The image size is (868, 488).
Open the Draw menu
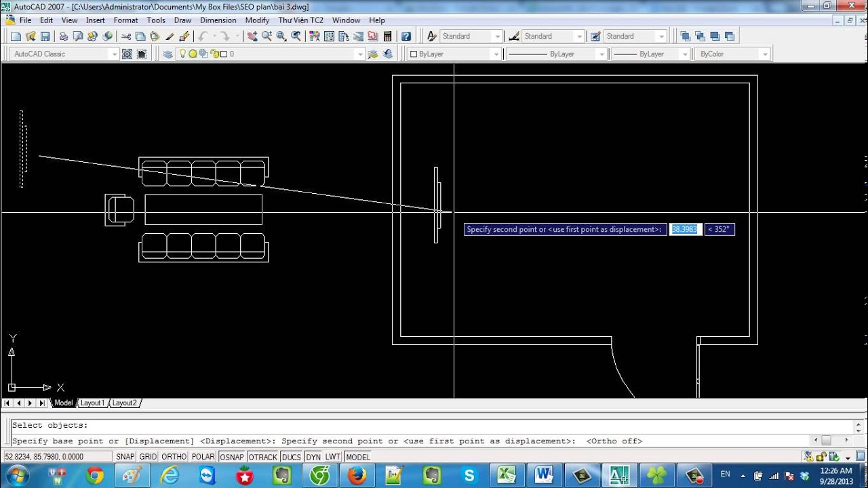182,20
